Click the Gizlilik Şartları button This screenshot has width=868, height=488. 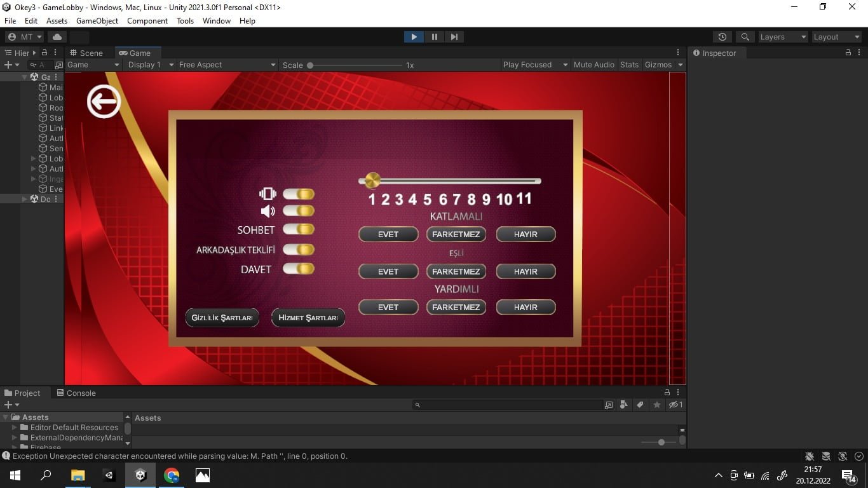pos(222,318)
